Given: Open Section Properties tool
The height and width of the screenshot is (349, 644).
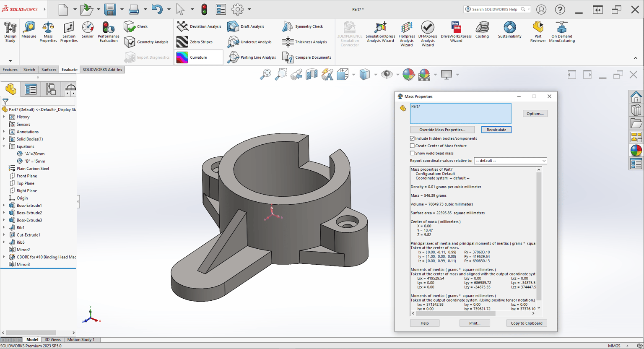Looking at the screenshot, I should click(x=69, y=32).
